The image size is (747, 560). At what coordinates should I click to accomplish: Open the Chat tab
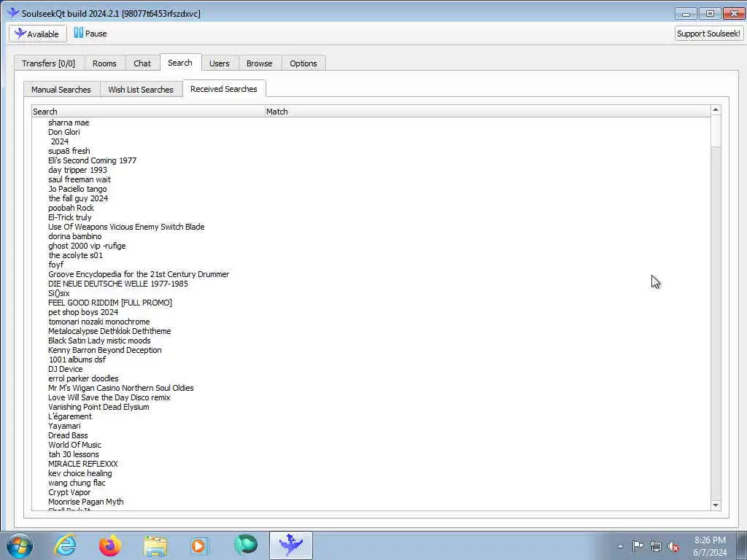142,63
